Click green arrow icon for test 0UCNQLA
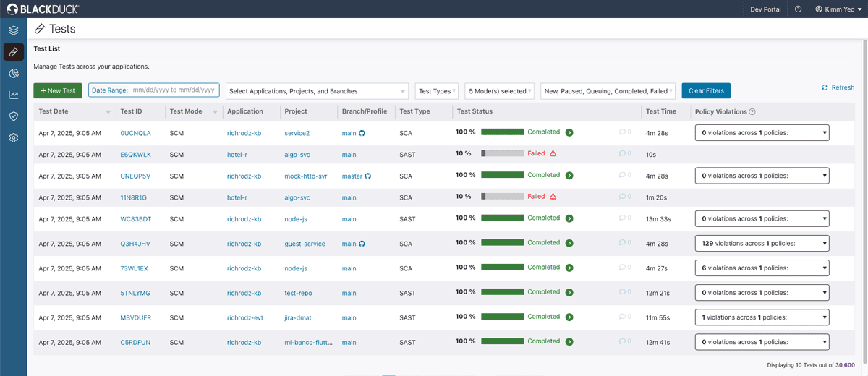Viewport: 868px width, 376px height. click(569, 133)
